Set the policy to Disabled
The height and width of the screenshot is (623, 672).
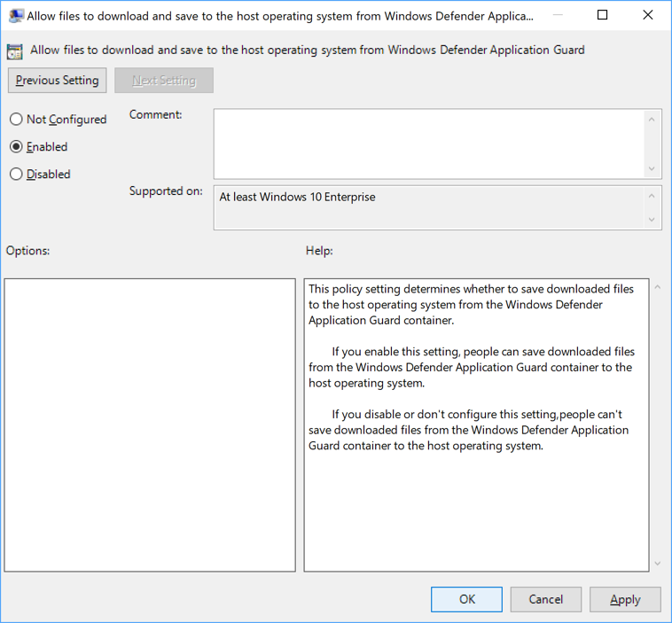[16, 175]
